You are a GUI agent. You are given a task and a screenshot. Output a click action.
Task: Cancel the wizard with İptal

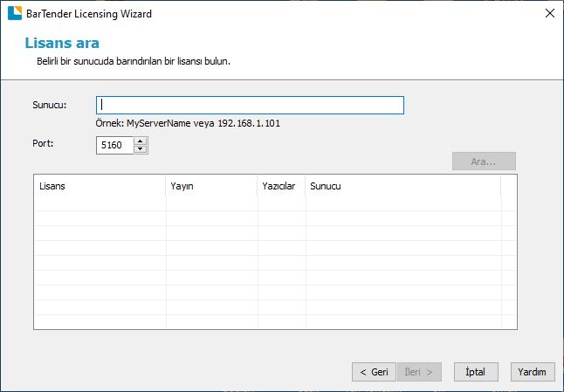476,372
